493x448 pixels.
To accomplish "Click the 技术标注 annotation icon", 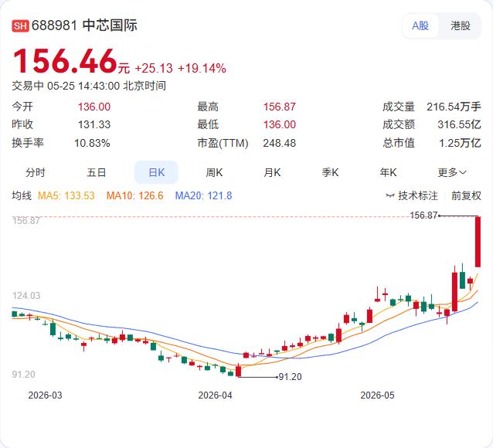I will [x=390, y=196].
